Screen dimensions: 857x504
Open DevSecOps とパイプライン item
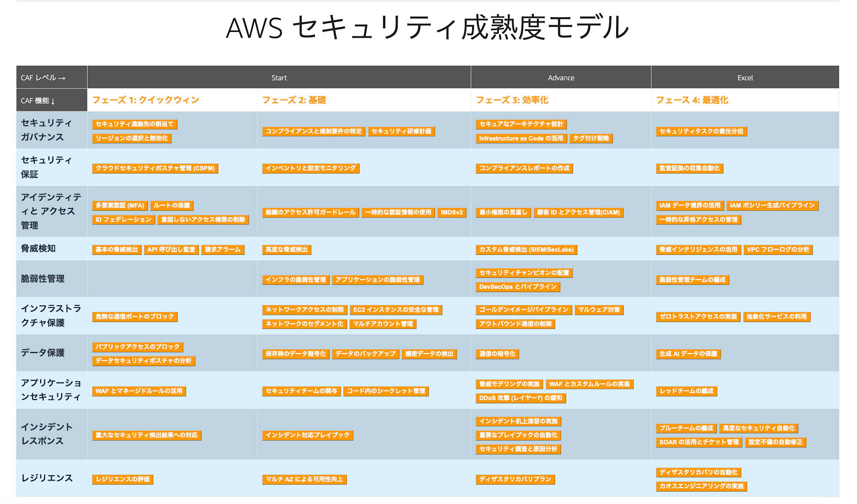(518, 287)
